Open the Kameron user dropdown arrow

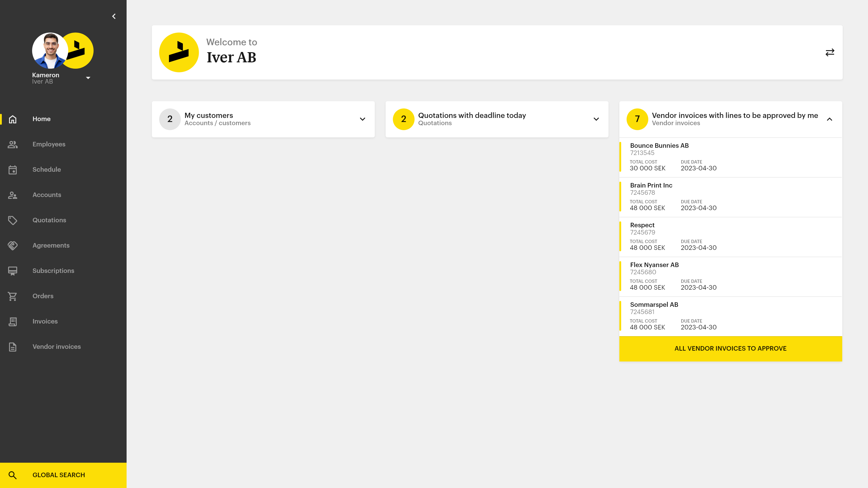tap(88, 78)
